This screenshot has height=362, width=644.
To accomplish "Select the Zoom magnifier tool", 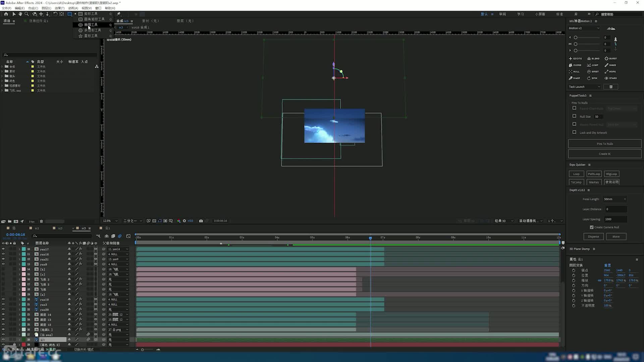I will pyautogui.click(x=27, y=14).
